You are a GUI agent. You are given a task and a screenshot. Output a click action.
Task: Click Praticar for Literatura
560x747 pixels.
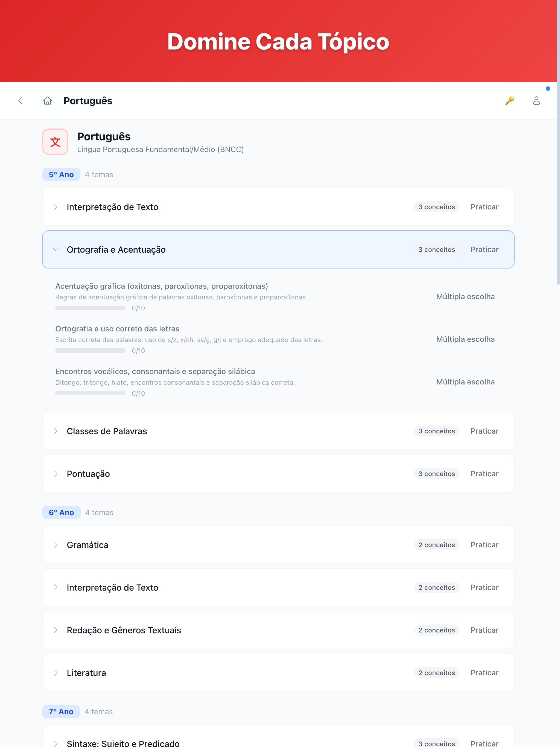tap(484, 673)
